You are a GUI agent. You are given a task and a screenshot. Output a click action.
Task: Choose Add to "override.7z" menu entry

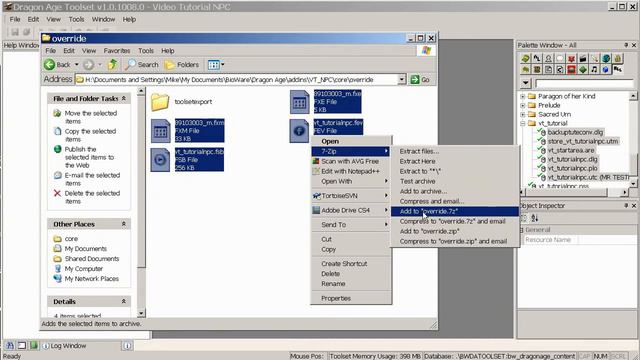pyautogui.click(x=455, y=211)
